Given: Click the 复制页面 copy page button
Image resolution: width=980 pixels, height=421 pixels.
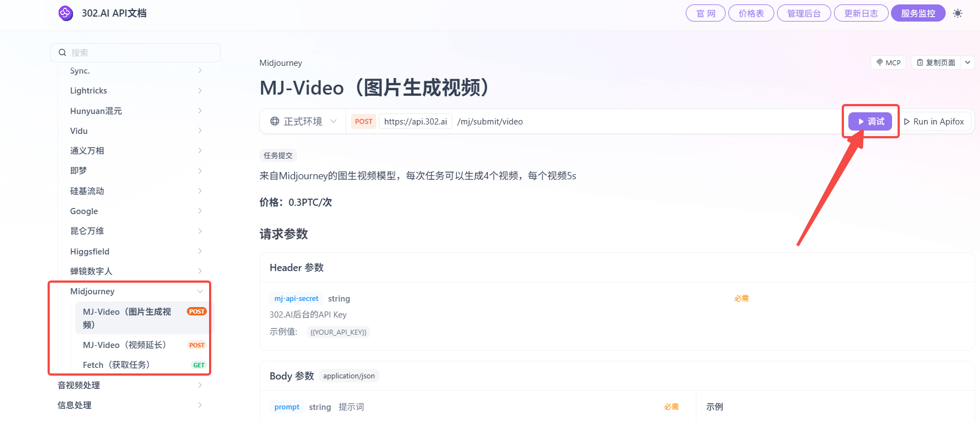Looking at the screenshot, I should click(x=936, y=63).
